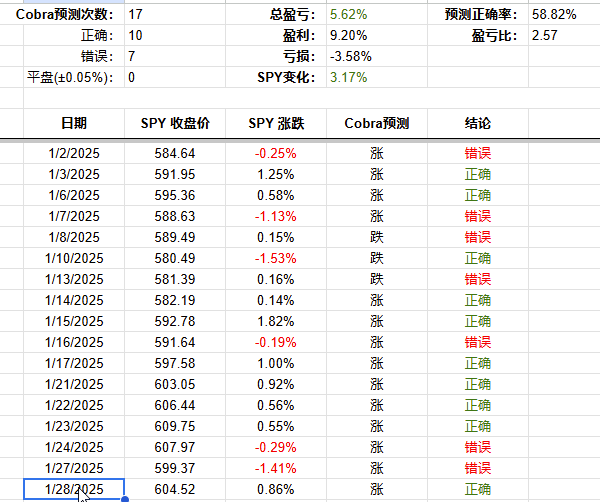This screenshot has height=502, width=600.
Task: Select the date cell 1/22/2025
Action: coord(74,406)
